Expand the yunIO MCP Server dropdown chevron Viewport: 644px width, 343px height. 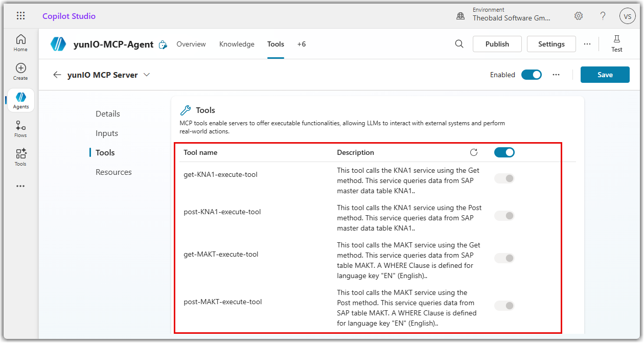coord(147,75)
